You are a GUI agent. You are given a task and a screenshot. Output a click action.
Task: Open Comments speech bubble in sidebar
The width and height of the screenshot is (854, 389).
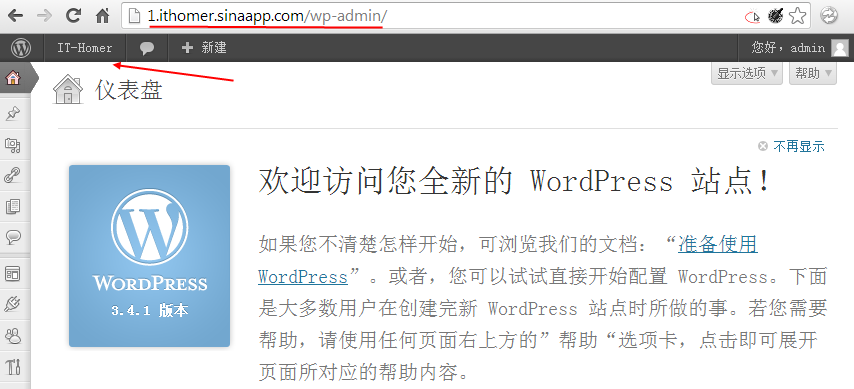click(x=13, y=236)
